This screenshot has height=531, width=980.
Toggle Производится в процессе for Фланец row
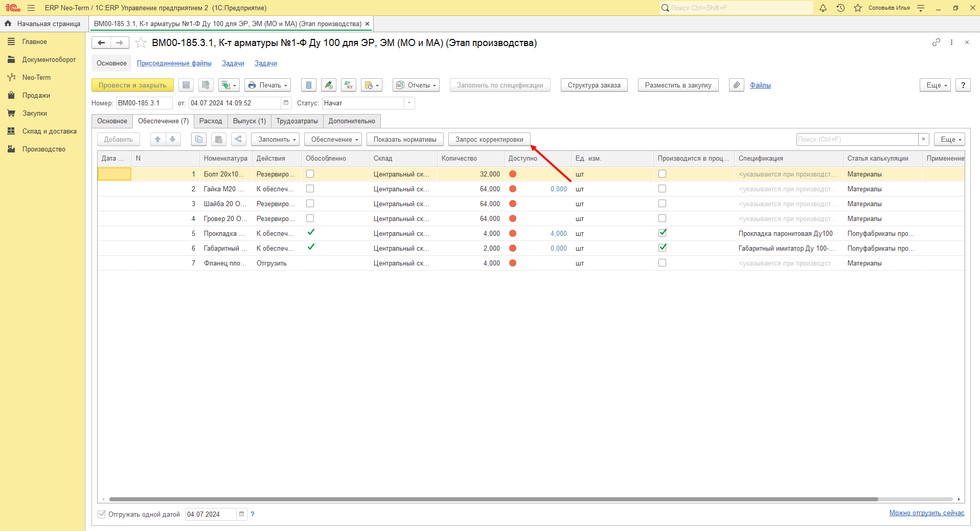click(662, 263)
